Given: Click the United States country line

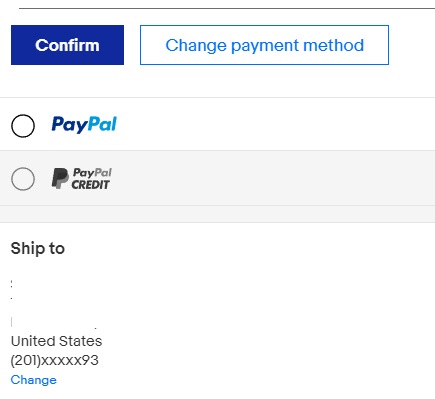Looking at the screenshot, I should click(56, 341).
